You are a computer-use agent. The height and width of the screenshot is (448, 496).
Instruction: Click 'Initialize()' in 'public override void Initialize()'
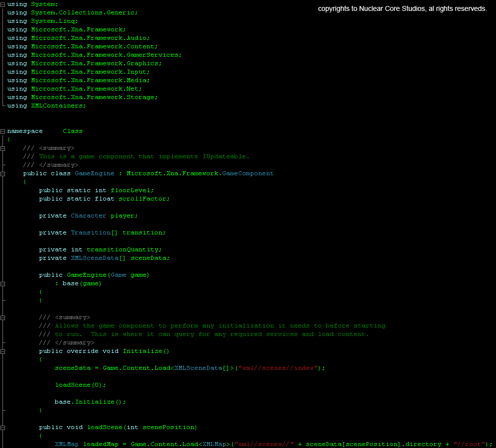tap(146, 351)
